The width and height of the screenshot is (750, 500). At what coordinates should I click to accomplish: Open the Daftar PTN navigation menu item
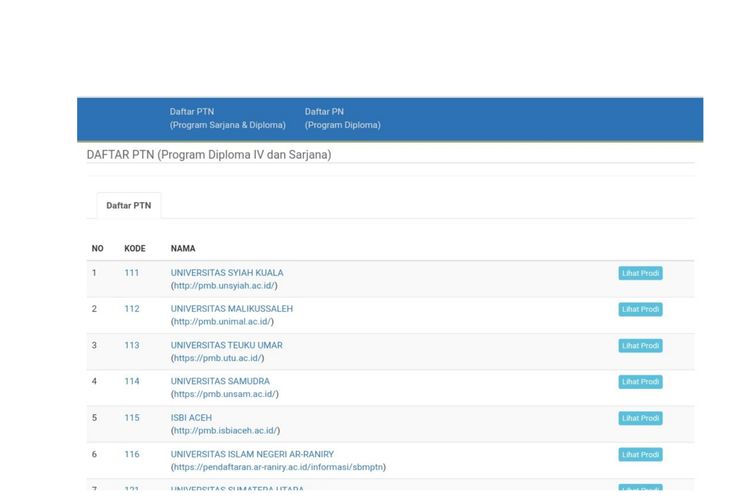pyautogui.click(x=227, y=118)
